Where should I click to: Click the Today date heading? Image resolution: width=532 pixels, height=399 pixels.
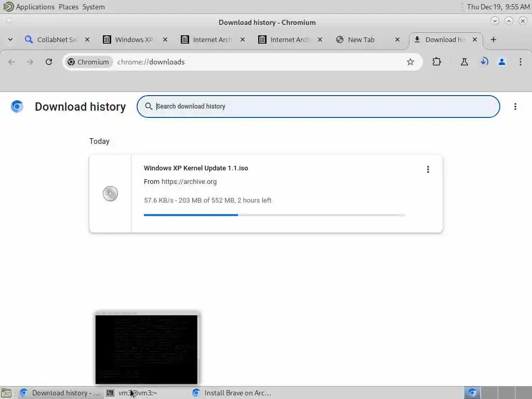point(99,141)
